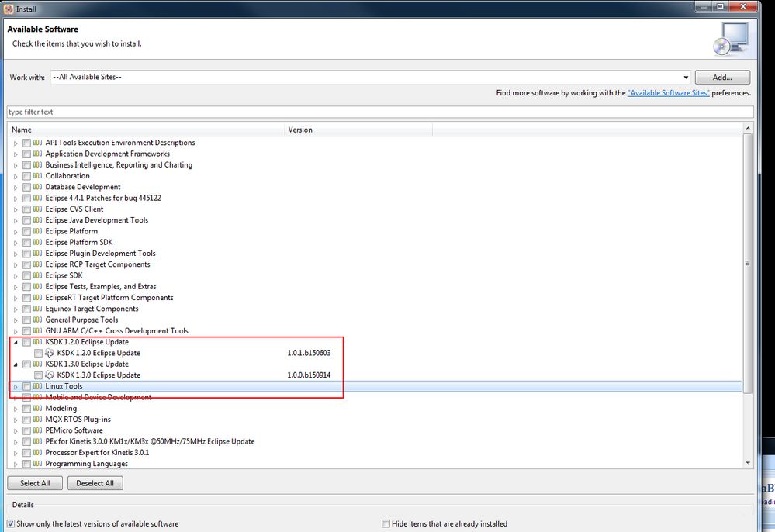Focus the type filter text field
Screen dimensions: 775x532
coord(380,112)
